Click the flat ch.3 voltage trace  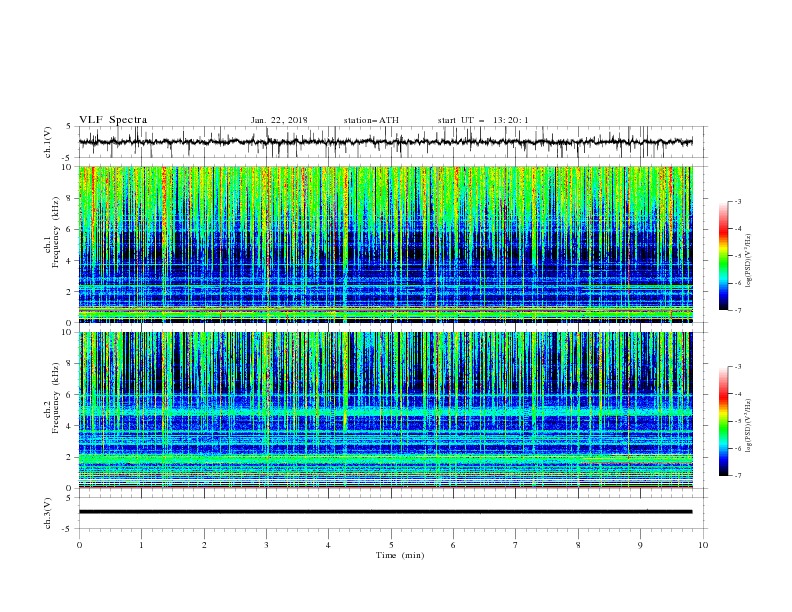click(385, 512)
